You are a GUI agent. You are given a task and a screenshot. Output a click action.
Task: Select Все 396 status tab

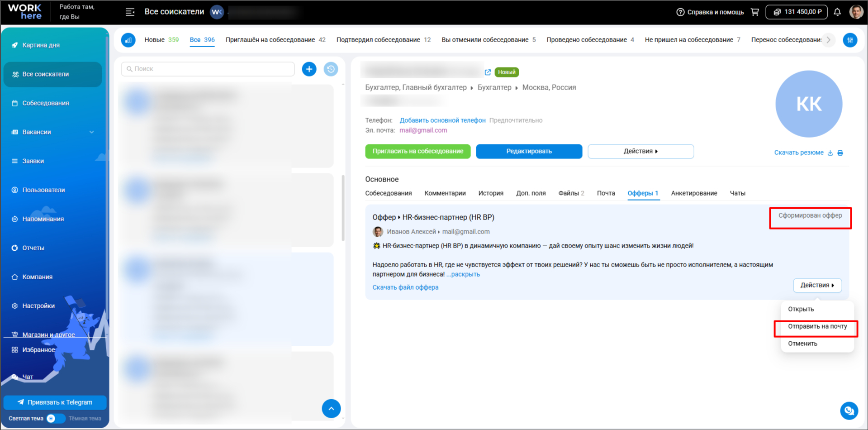(x=202, y=40)
